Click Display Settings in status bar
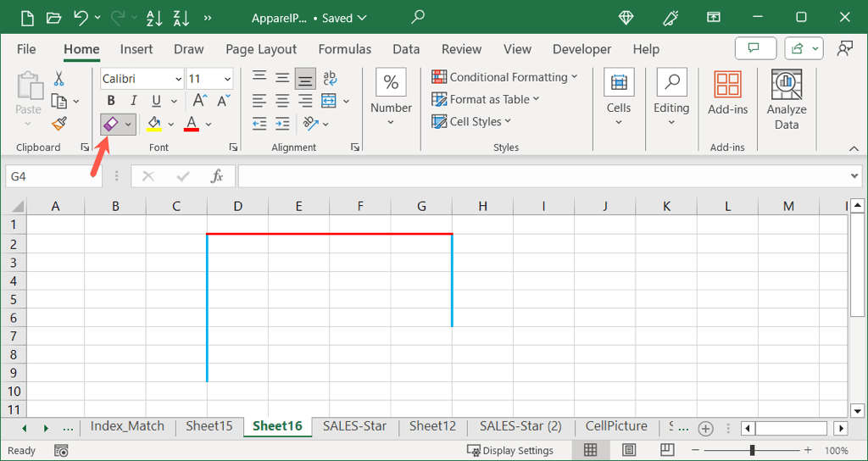 tap(510, 450)
